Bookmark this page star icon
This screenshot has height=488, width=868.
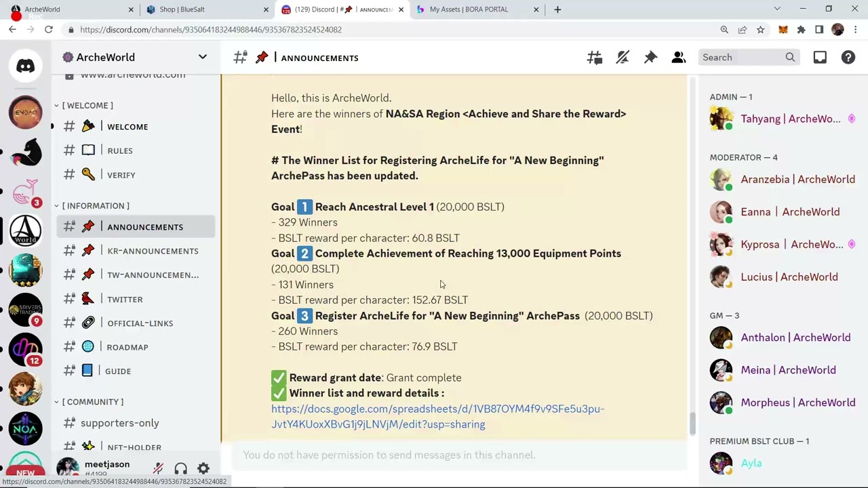760,30
